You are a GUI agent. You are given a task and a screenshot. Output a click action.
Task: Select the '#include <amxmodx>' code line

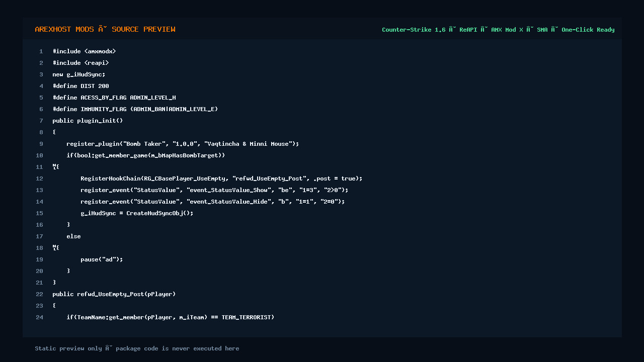(84, 51)
